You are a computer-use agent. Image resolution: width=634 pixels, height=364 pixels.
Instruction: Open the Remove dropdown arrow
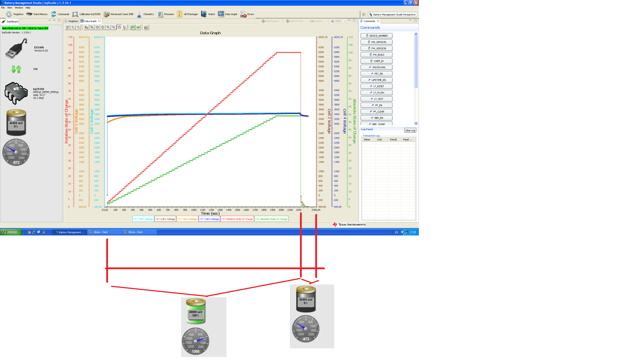[x=326, y=21]
